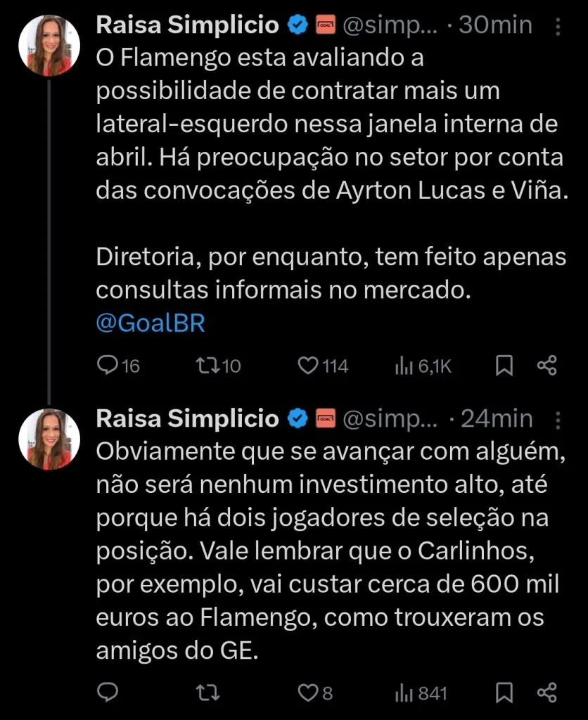Screen dimensions: 588x720
Task: Share the second tweet
Action: 547,693
